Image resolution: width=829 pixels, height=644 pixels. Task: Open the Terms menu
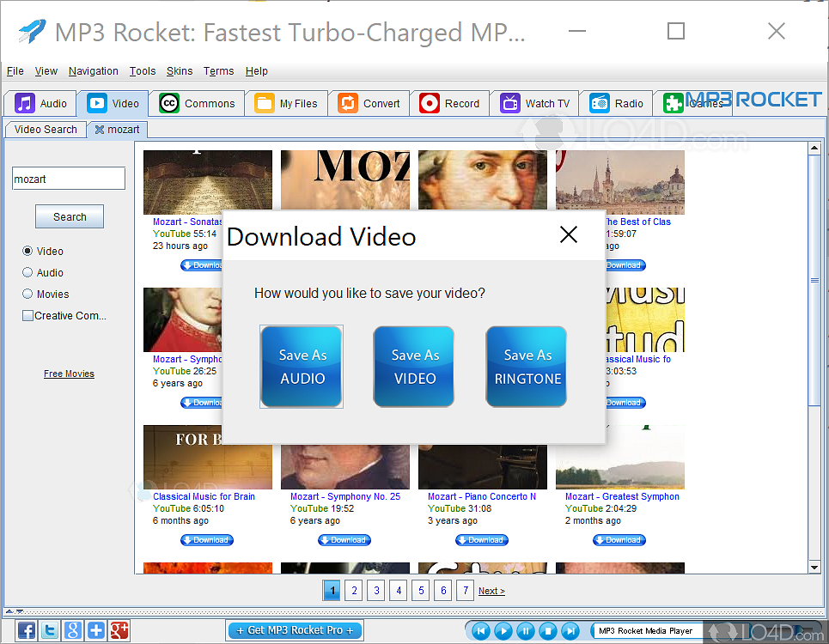[x=218, y=70]
